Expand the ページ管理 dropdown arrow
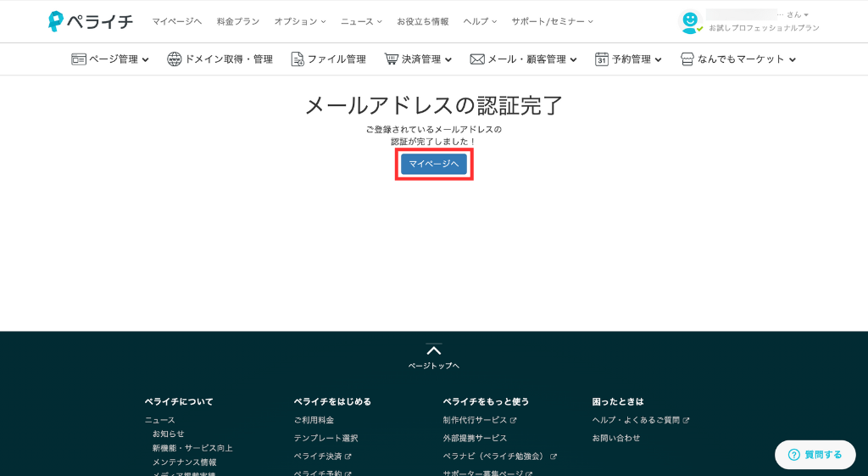 click(x=145, y=60)
